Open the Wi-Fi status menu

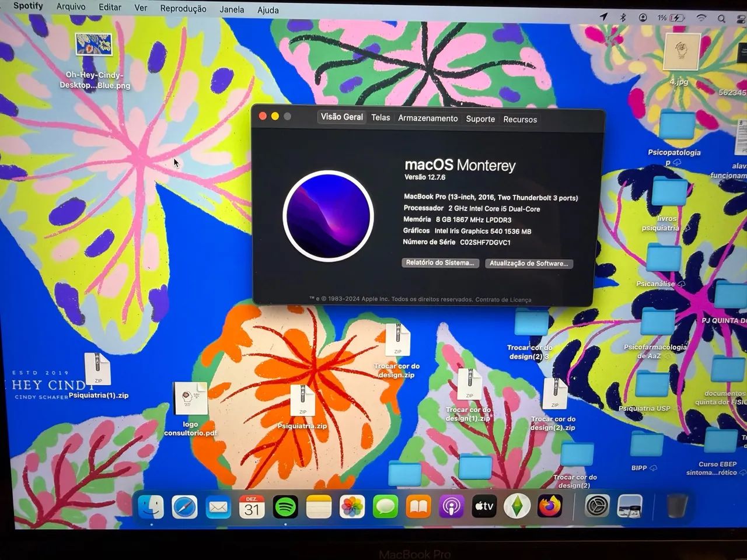click(x=701, y=18)
